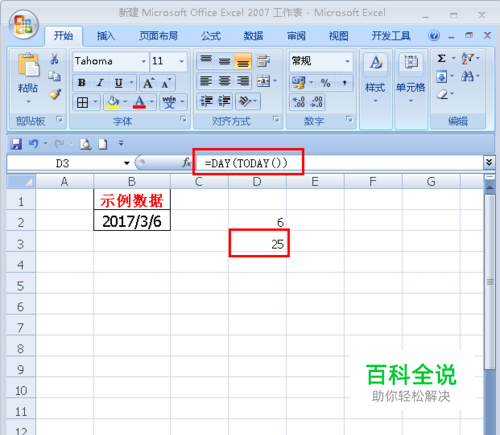The height and width of the screenshot is (435, 500).
Task: Customize Quick Access Toolbar dropdown
Action: pos(121,144)
